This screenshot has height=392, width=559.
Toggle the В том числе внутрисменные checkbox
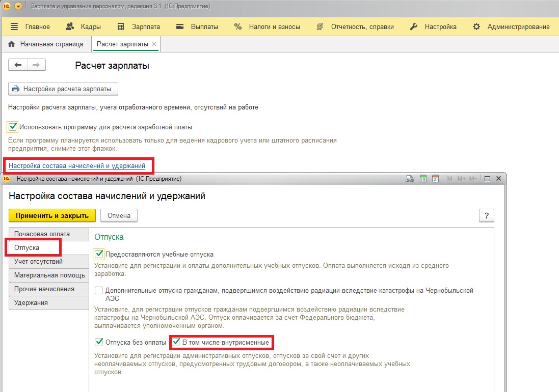pyautogui.click(x=176, y=342)
